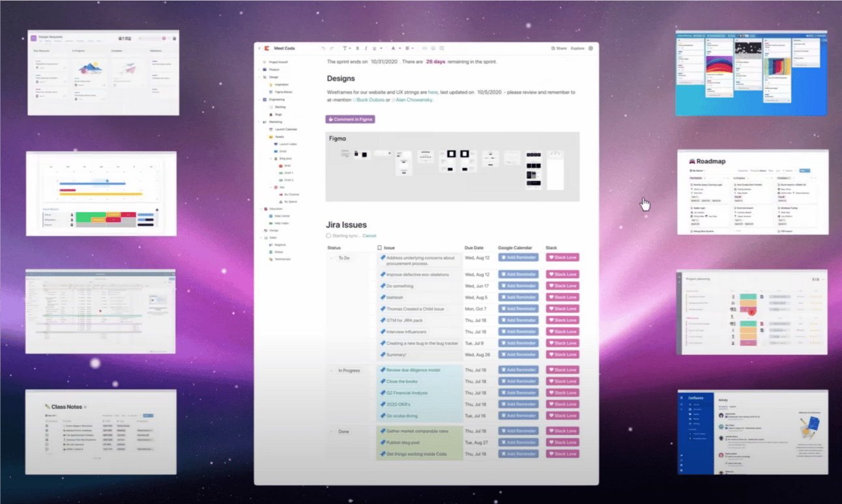Click the Launch Calendar icon in the sidebar
The height and width of the screenshot is (504, 842).
[x=270, y=130]
